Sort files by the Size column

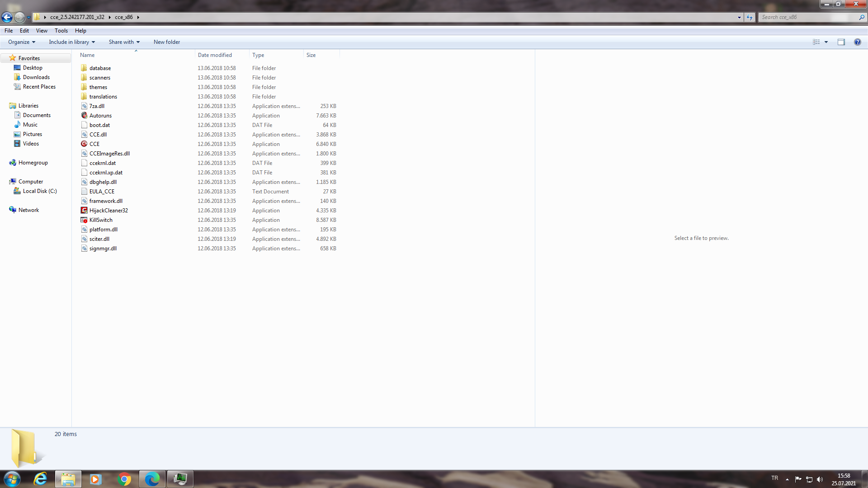(x=311, y=55)
